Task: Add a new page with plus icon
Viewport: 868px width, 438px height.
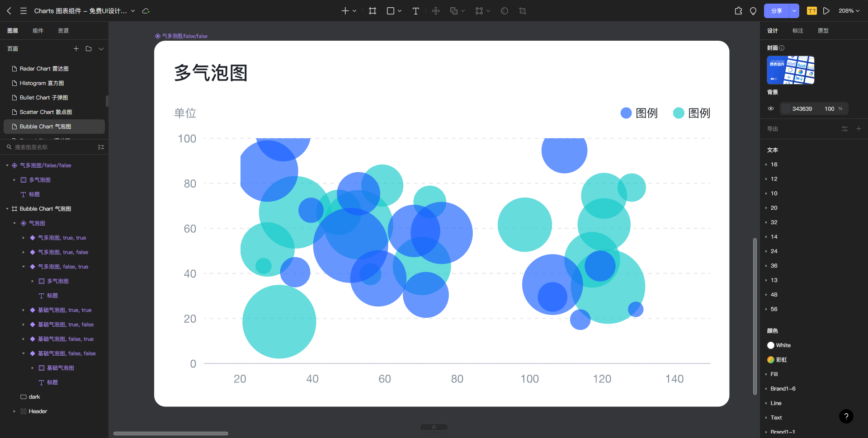Action: click(x=76, y=49)
